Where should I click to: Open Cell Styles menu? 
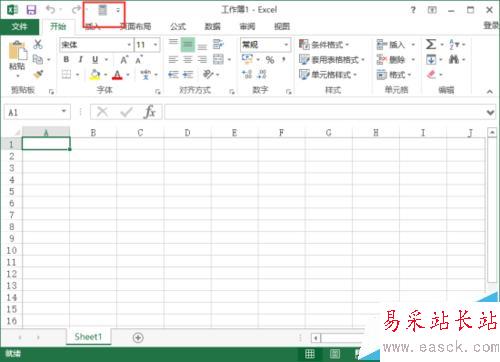click(x=328, y=74)
